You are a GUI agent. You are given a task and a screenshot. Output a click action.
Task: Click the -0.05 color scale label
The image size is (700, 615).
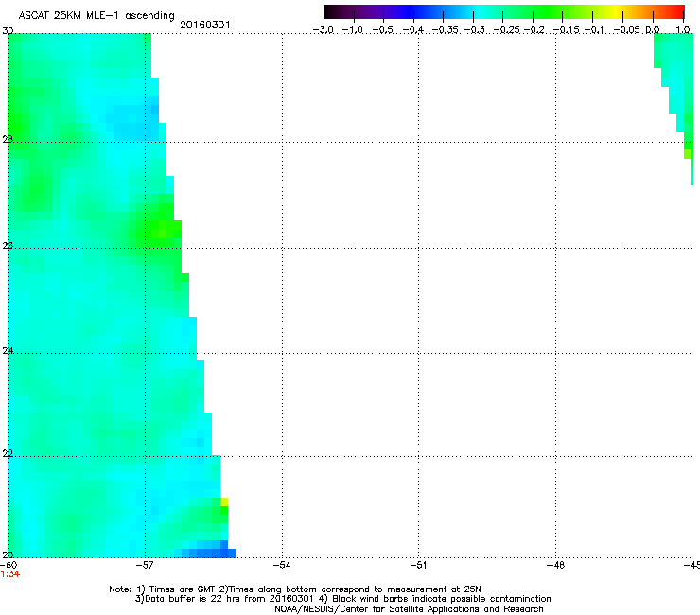[627, 30]
